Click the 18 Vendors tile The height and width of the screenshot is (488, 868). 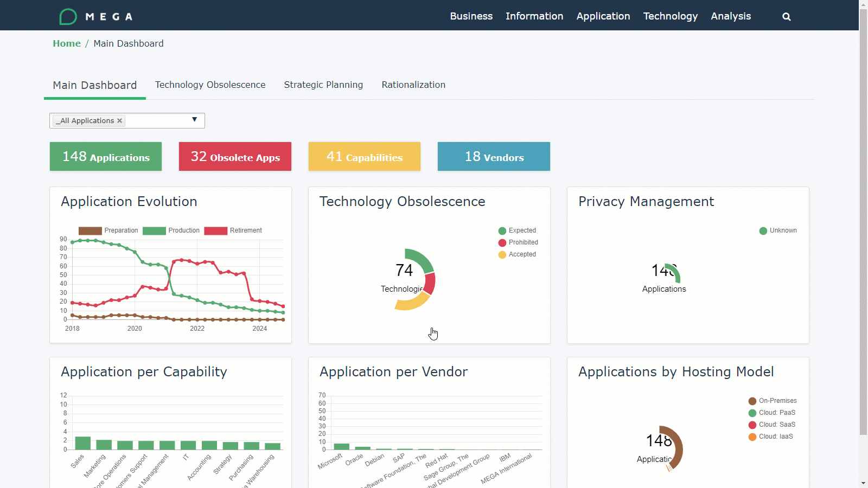[494, 157]
